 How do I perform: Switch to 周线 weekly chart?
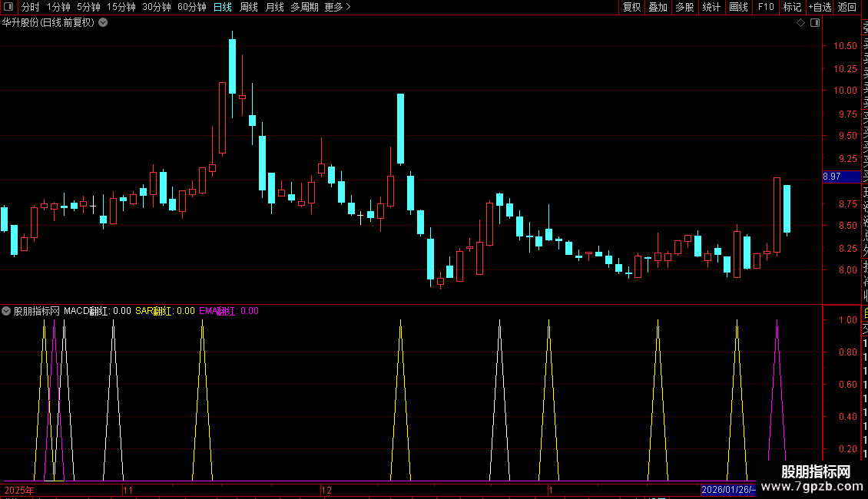pyautogui.click(x=249, y=7)
